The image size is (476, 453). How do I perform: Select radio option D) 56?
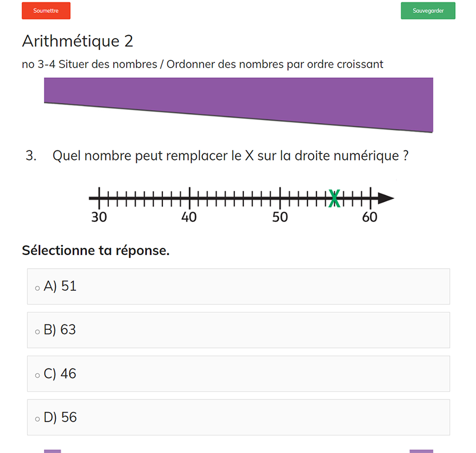click(x=37, y=419)
